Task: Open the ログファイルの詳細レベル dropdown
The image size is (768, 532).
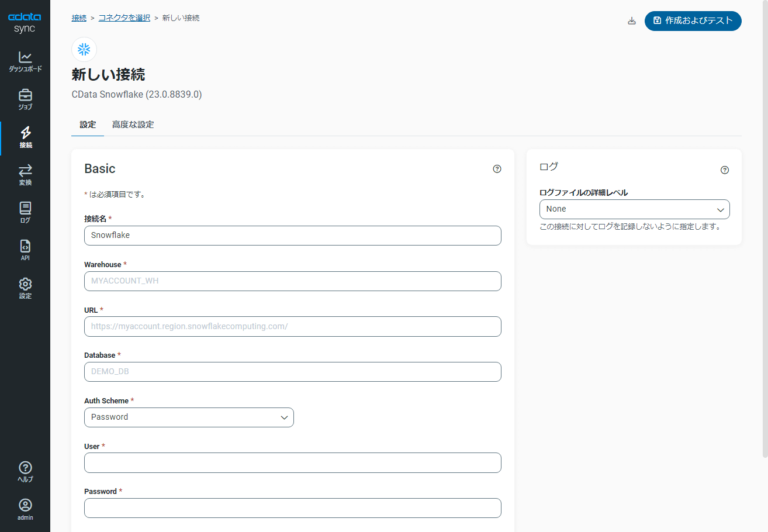Action: (x=634, y=209)
